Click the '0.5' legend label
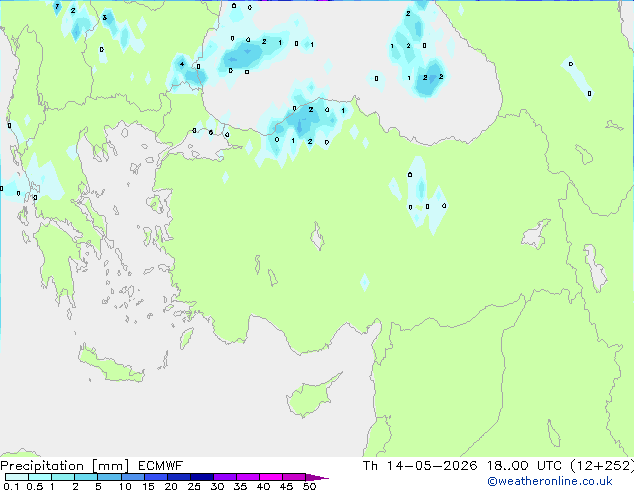 pos(35,486)
